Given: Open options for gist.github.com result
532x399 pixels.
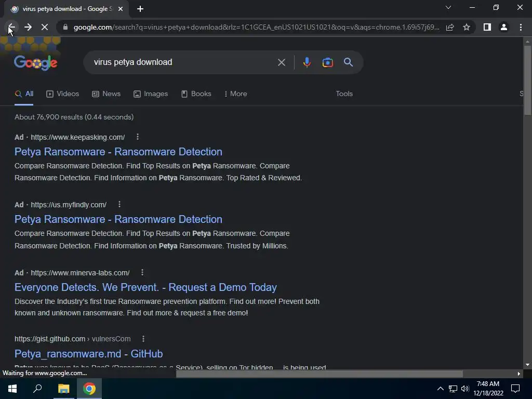Looking at the screenshot, I should [x=143, y=339].
